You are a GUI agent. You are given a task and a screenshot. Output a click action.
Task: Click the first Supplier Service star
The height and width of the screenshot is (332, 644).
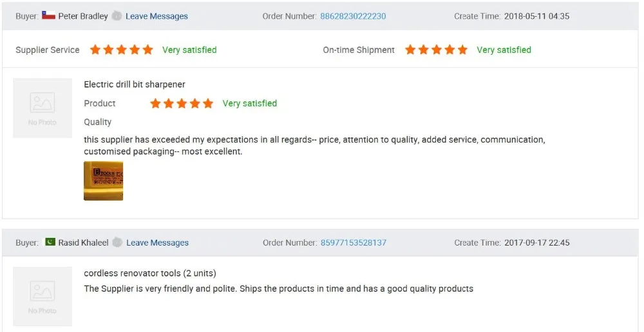95,50
